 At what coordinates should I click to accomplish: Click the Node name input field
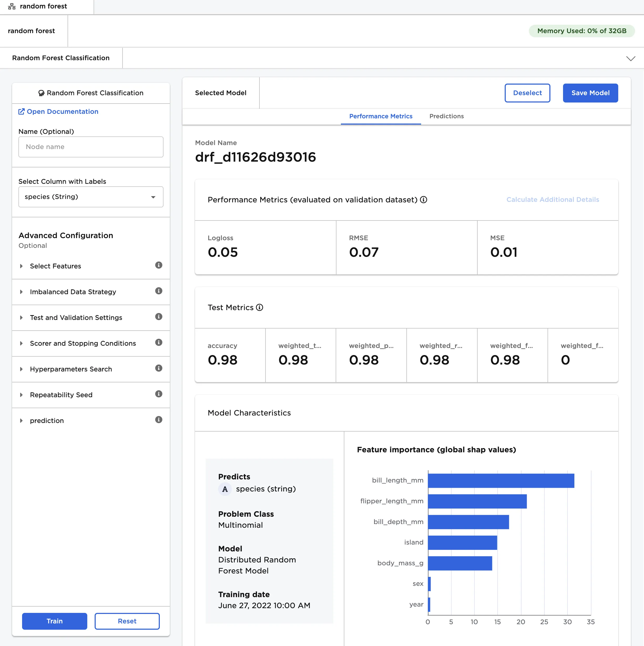91,147
